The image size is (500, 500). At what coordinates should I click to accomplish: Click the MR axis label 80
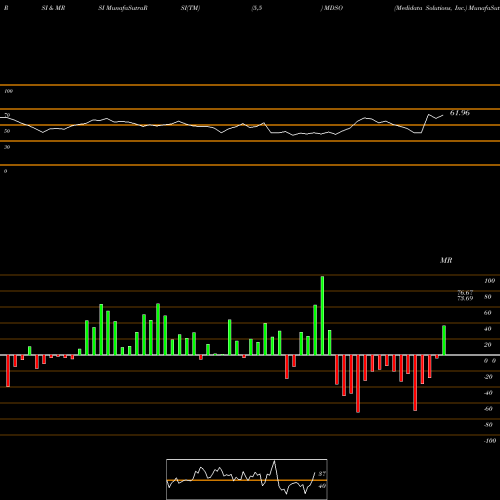click(488, 297)
